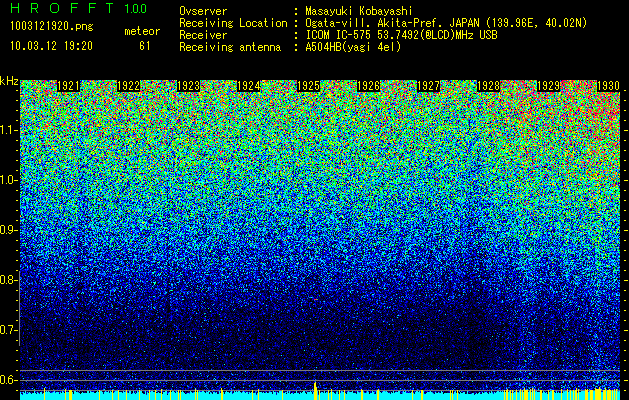The width and height of the screenshot is (629, 400).
Task: Click the 1928 time marker
Action: (489, 86)
